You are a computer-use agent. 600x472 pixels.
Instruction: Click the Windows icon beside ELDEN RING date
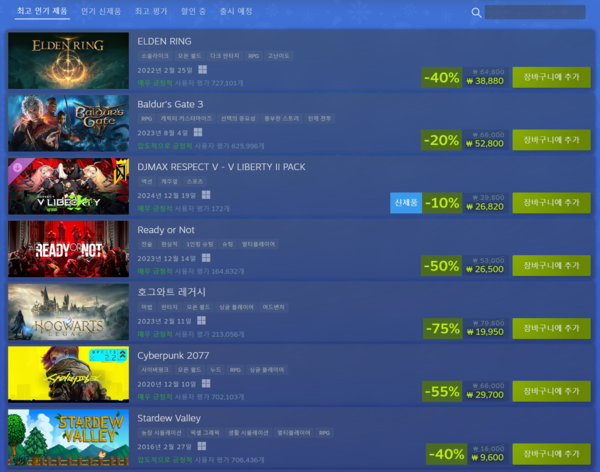[x=202, y=69]
